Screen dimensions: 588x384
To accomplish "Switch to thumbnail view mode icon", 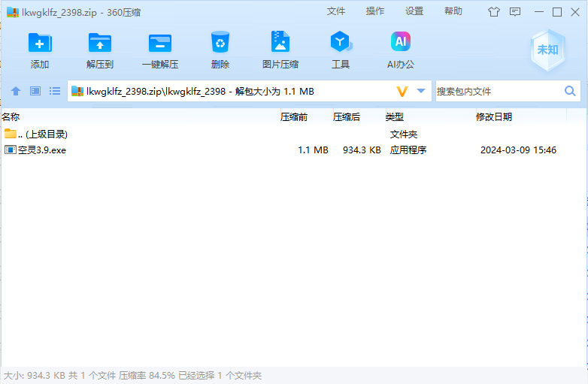I will tap(35, 91).
